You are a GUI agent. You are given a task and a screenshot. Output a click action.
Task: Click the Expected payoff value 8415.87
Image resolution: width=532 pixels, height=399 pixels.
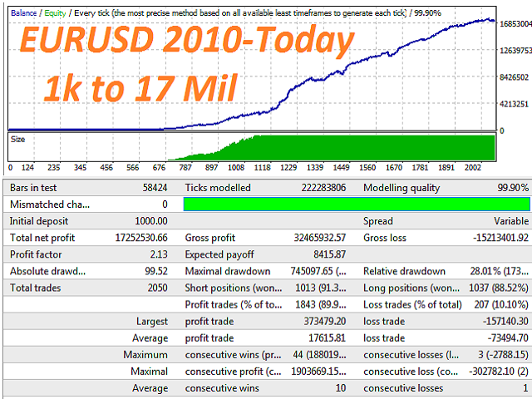[326, 254]
